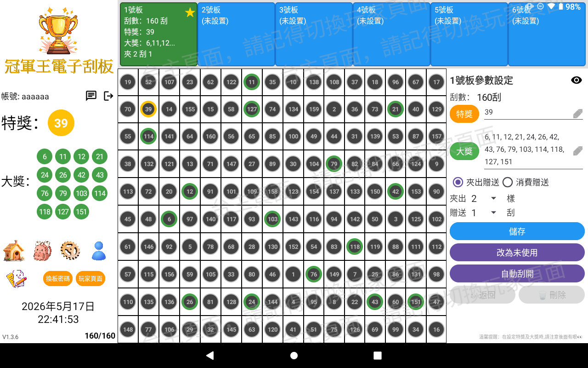Tap green-ringed grid cell 114

[x=148, y=137]
